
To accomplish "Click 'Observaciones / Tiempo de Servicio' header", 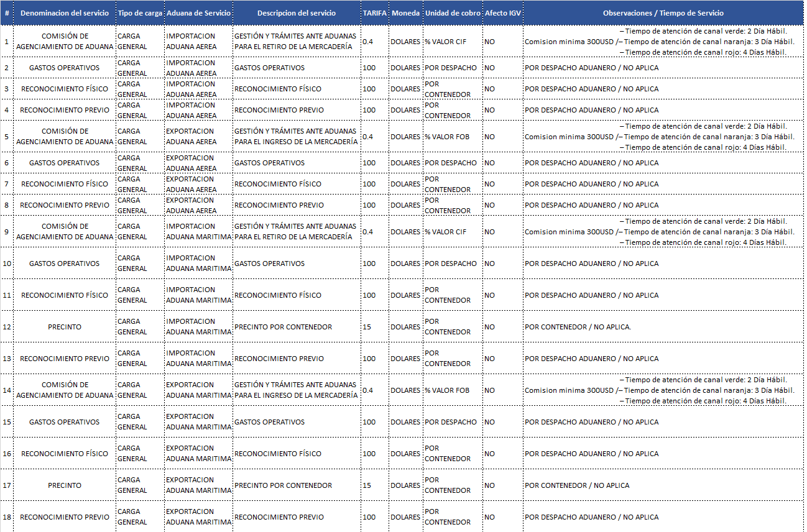I will pyautogui.click(x=663, y=13).
